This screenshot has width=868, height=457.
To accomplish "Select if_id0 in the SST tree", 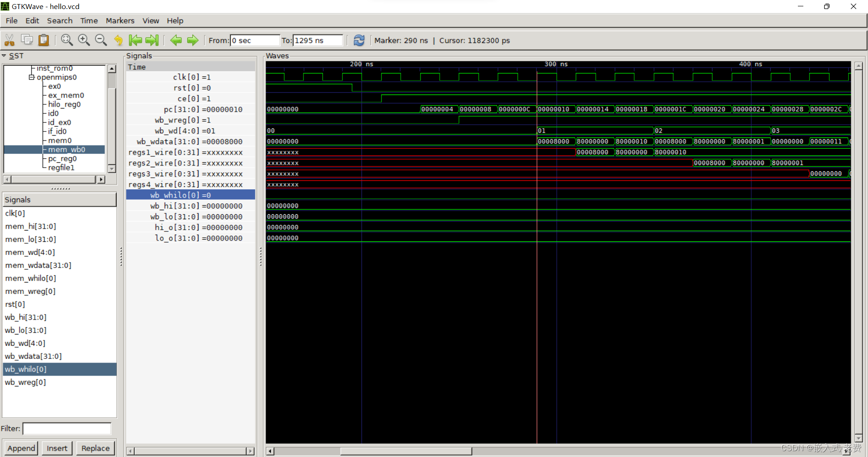I will point(57,132).
